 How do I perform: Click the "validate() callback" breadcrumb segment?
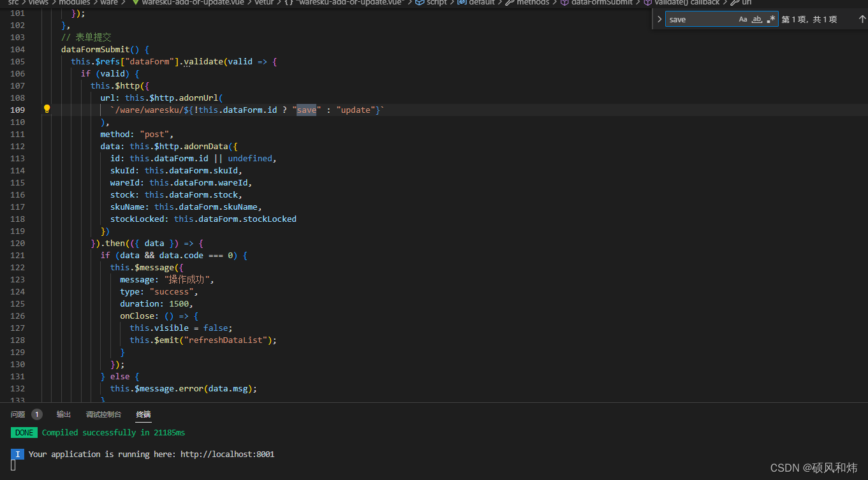coord(687,3)
